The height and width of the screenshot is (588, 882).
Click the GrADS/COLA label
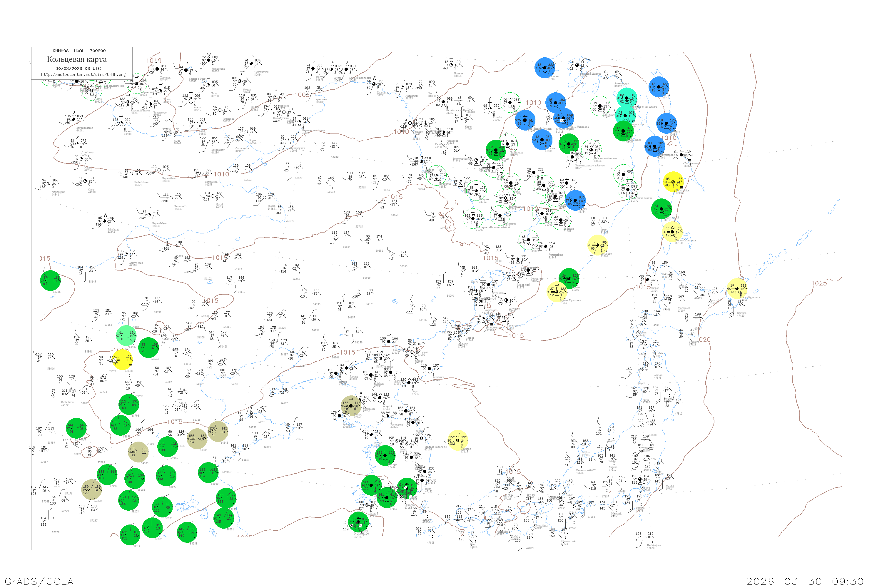39,581
